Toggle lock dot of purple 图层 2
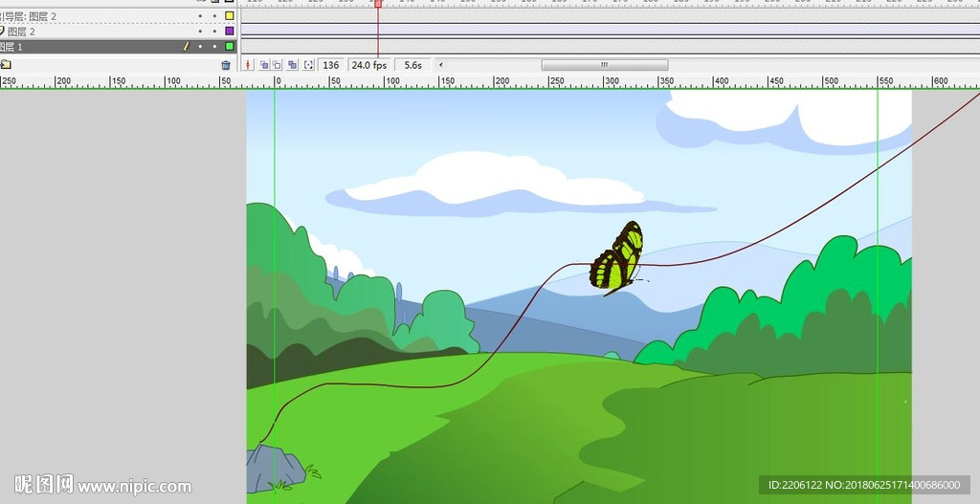 pos(214,32)
